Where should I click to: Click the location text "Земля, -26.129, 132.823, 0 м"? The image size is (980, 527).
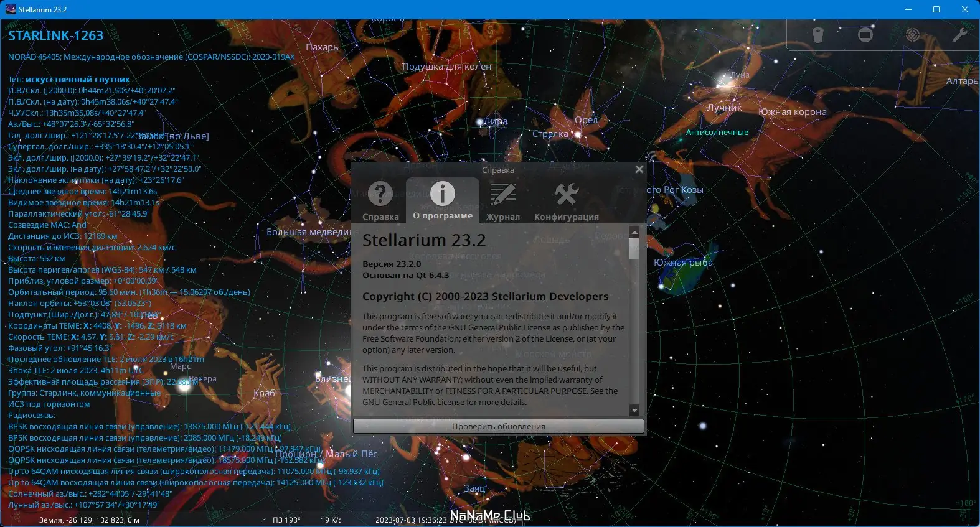(89, 520)
